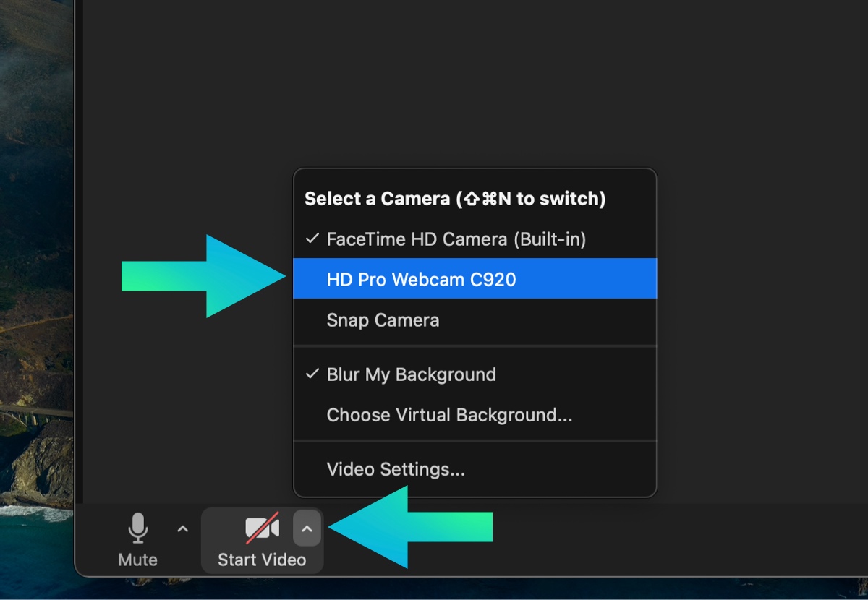
Task: Disable the Blur My Background option
Action: click(x=411, y=374)
